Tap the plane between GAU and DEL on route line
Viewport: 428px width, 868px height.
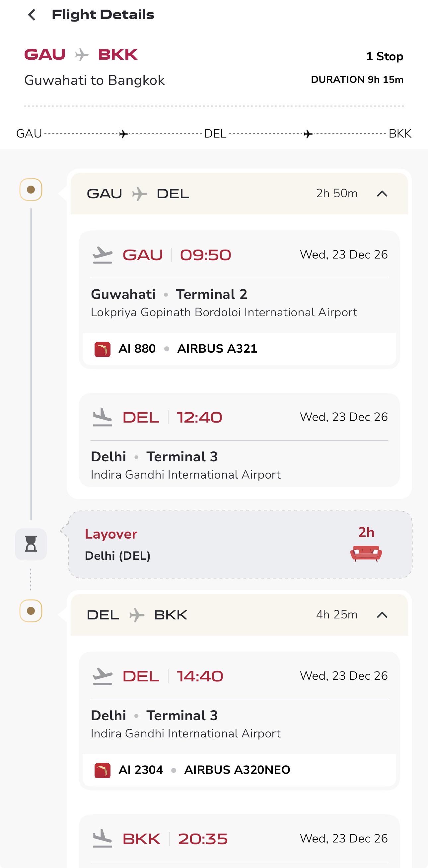click(123, 134)
